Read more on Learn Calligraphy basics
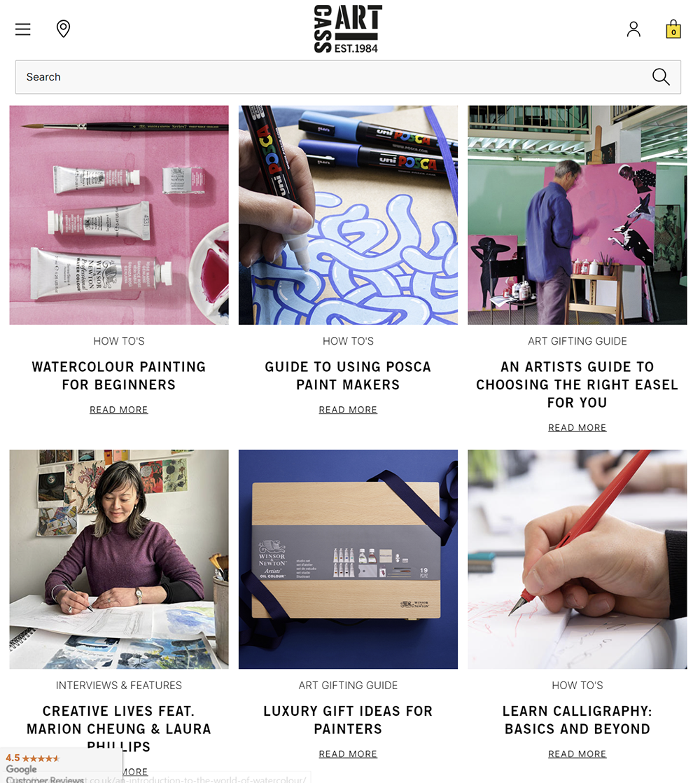Image resolution: width=700 pixels, height=783 pixels. pos(577,754)
